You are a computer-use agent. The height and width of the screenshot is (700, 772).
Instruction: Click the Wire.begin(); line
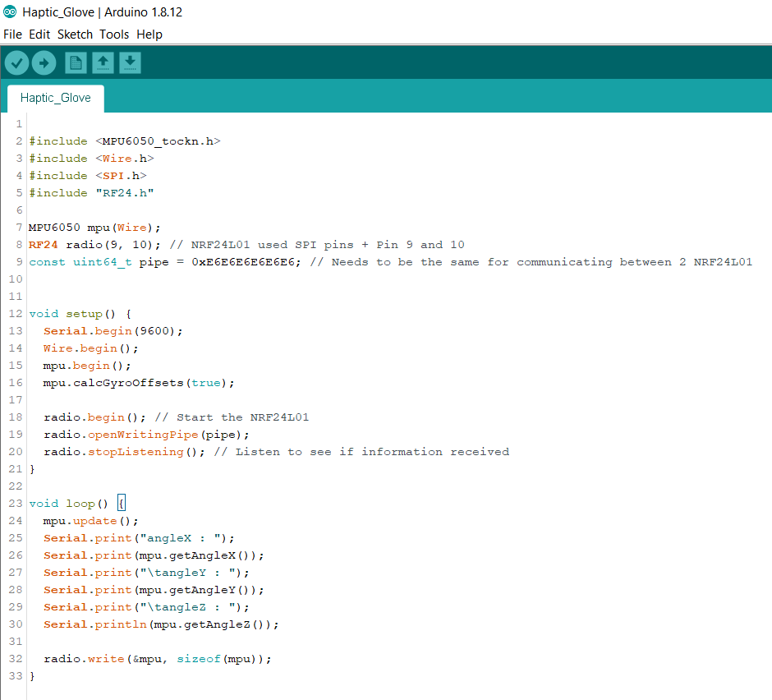(90, 348)
